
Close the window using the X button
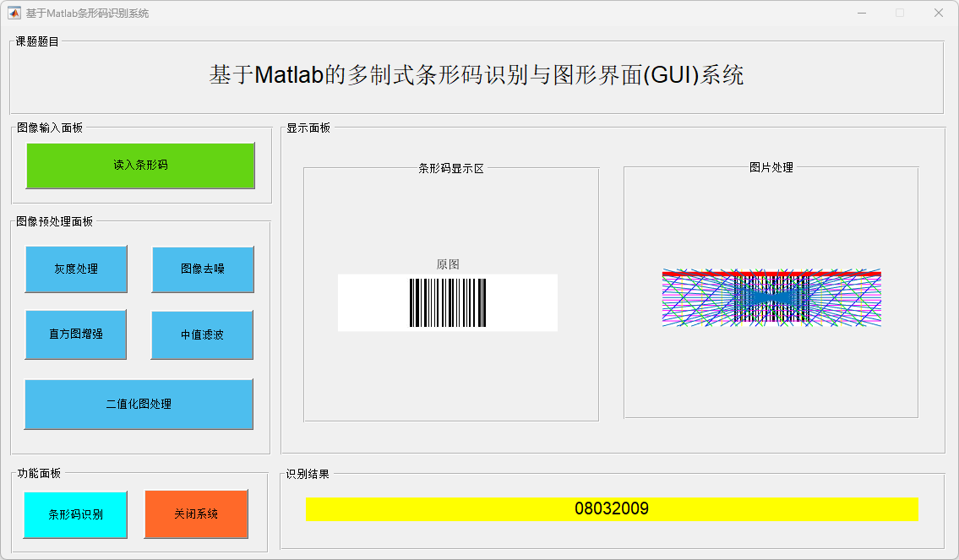[x=938, y=14]
